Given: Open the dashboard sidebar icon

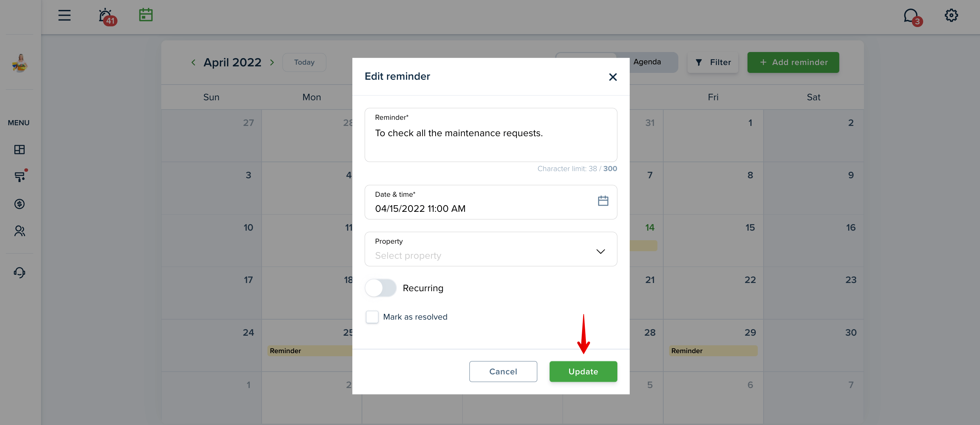Looking at the screenshot, I should (20, 150).
